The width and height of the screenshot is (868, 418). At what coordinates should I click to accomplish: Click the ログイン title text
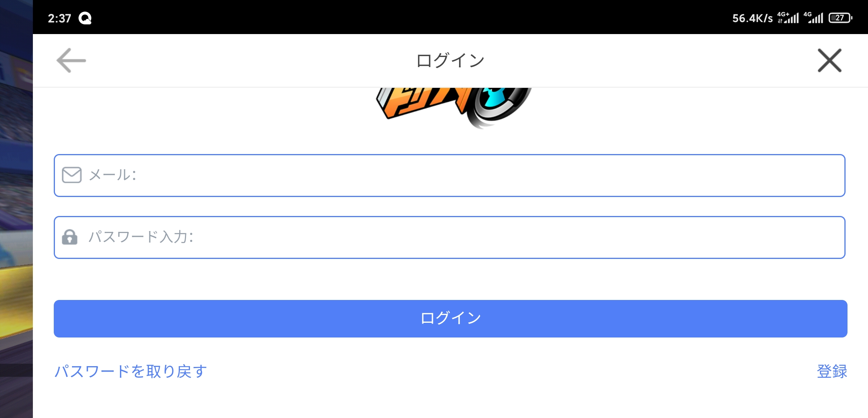[450, 59]
